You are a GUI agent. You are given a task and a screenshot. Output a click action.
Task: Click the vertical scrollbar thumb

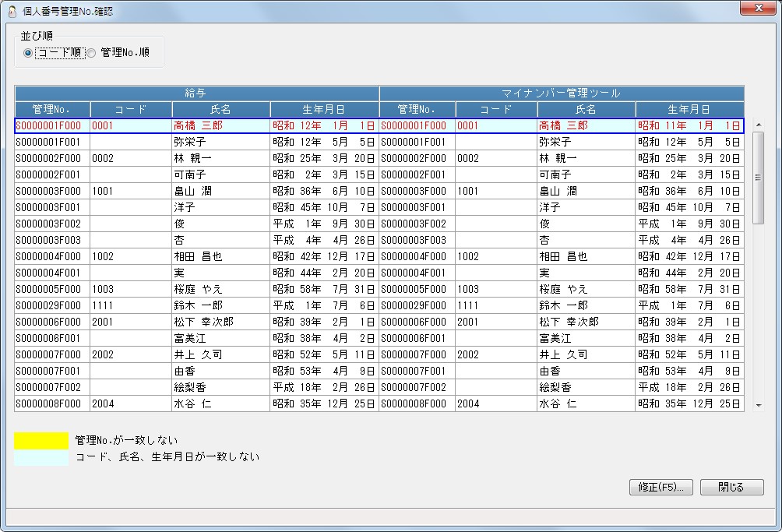coord(758,178)
